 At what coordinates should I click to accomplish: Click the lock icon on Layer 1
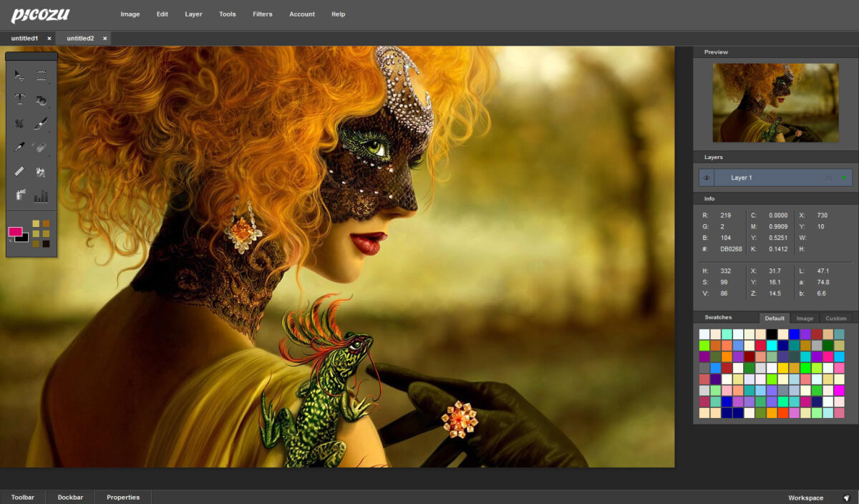[829, 178]
